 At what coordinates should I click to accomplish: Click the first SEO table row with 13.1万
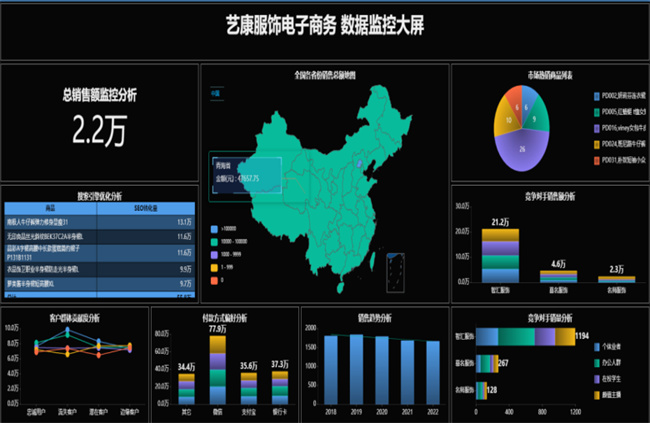100,221
